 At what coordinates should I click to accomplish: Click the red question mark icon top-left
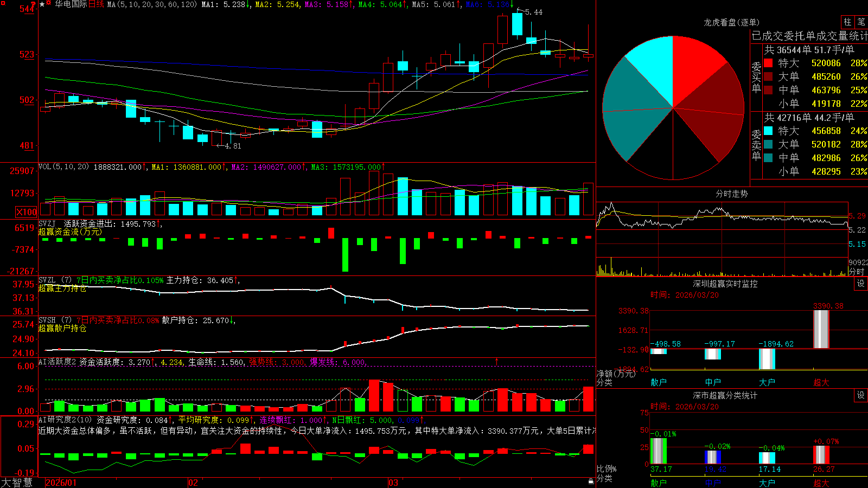click(33, 4)
